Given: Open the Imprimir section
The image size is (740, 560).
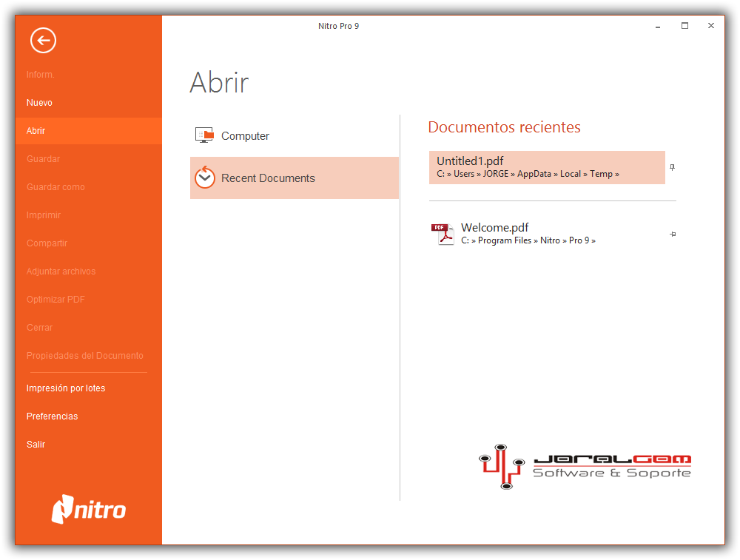Looking at the screenshot, I should pos(42,215).
